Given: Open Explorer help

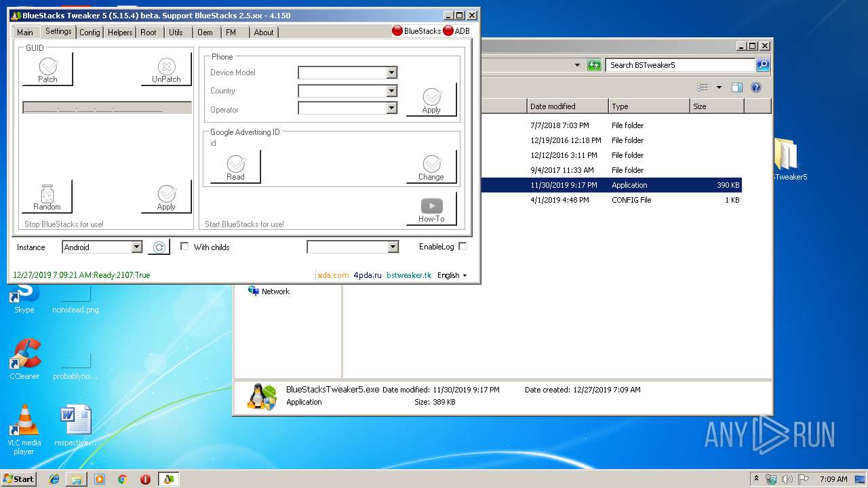Looking at the screenshot, I should pyautogui.click(x=756, y=87).
